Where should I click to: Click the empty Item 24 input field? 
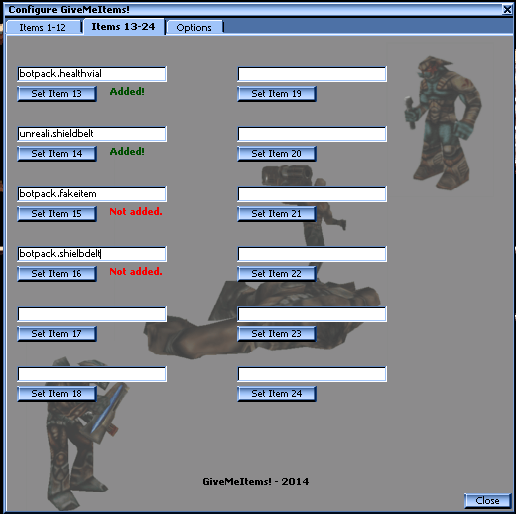click(312, 374)
